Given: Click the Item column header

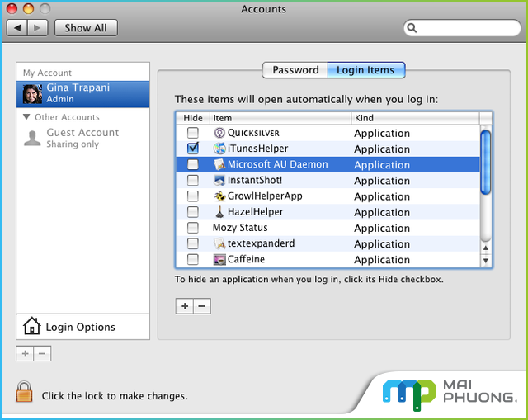Looking at the screenshot, I should tap(280, 118).
